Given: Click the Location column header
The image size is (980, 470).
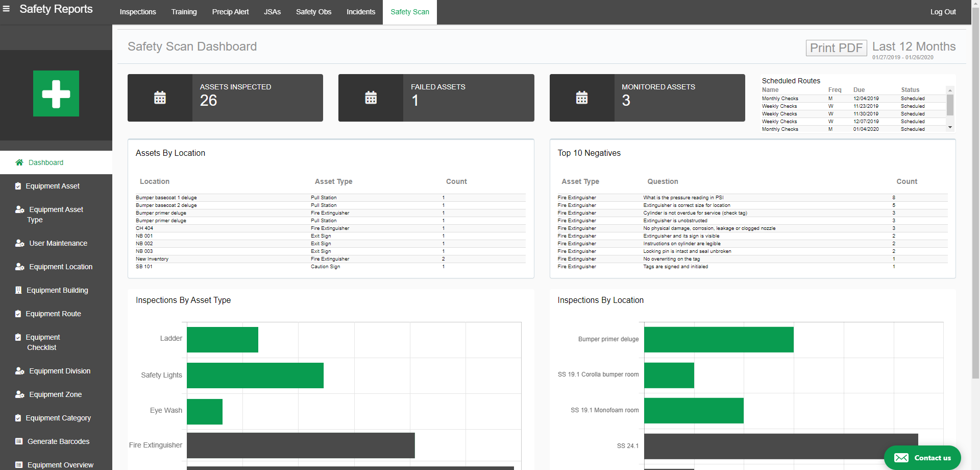Looking at the screenshot, I should click(x=155, y=181).
